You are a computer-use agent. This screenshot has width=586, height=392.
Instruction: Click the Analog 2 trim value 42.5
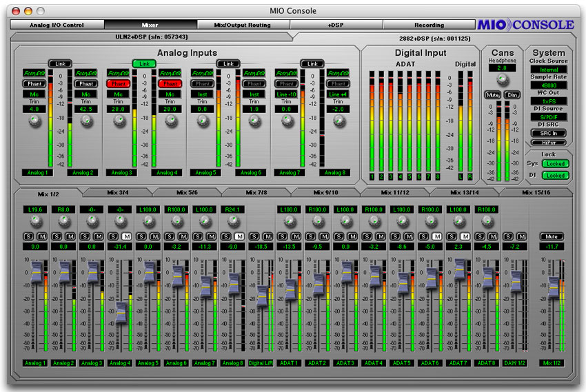pos(86,109)
